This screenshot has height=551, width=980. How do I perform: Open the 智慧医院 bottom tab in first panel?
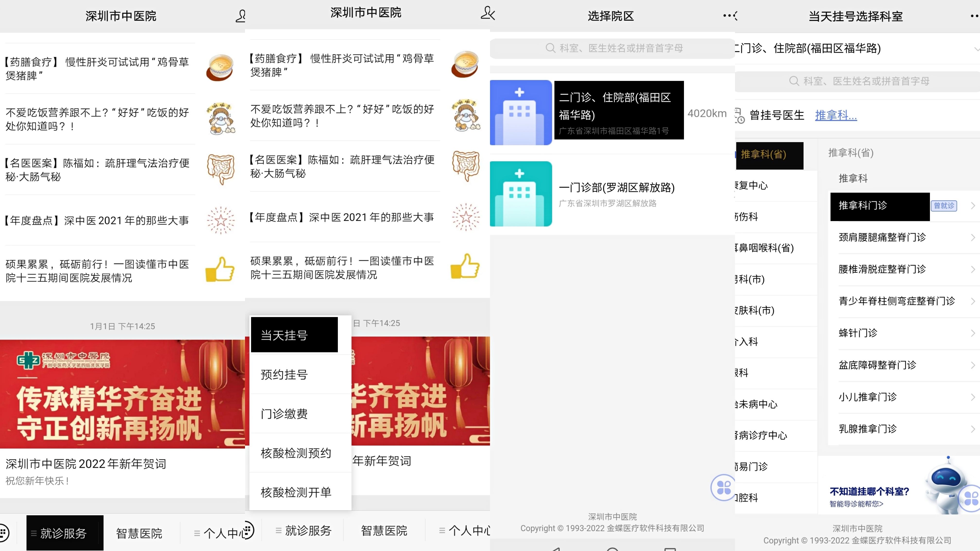(x=139, y=533)
